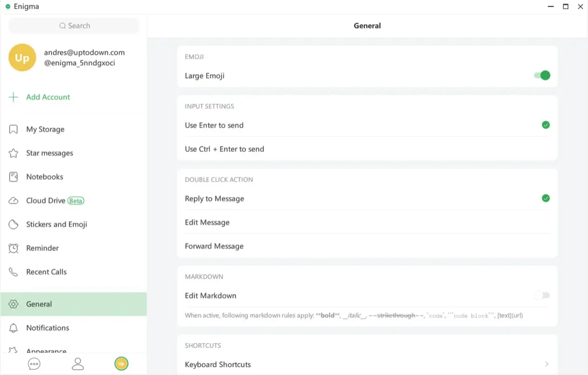The width and height of the screenshot is (588, 375).
Task: Open the Notebooks section
Action: coord(45,177)
